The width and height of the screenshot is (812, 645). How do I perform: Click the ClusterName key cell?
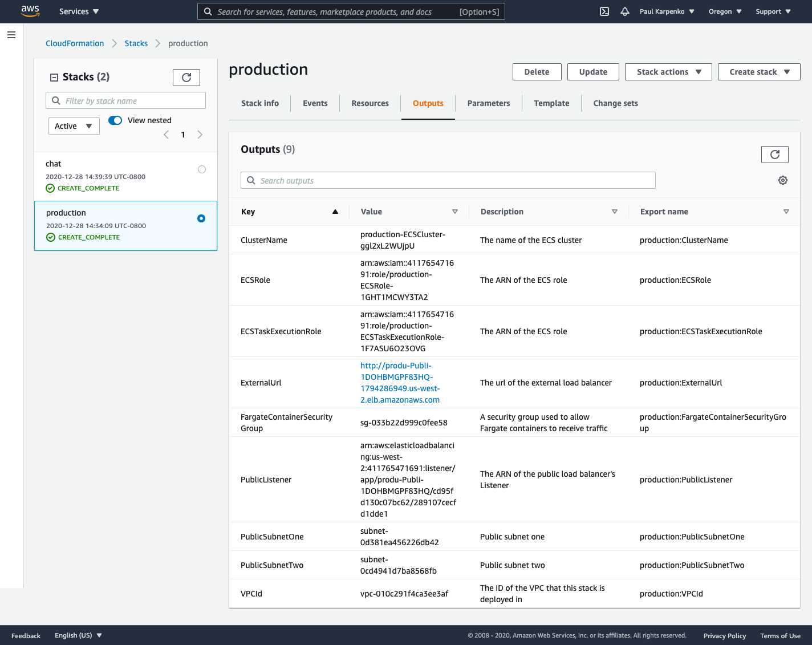point(264,240)
